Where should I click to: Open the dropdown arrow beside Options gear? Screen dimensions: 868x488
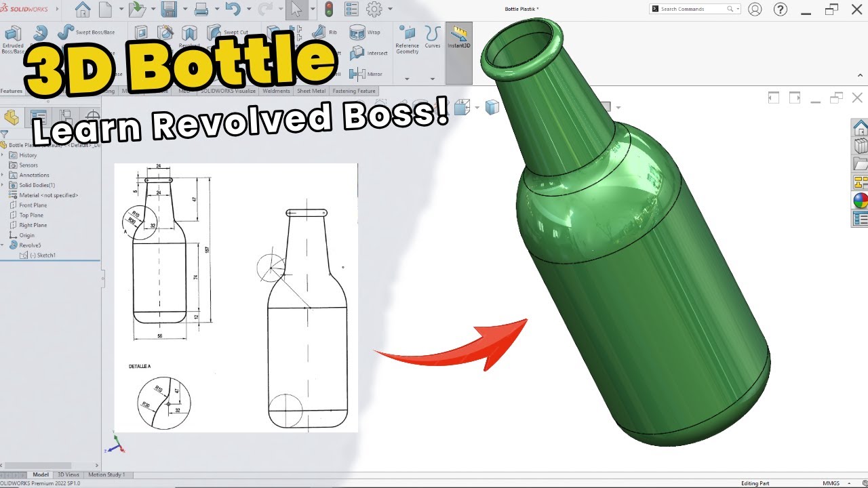pyautogui.click(x=389, y=9)
